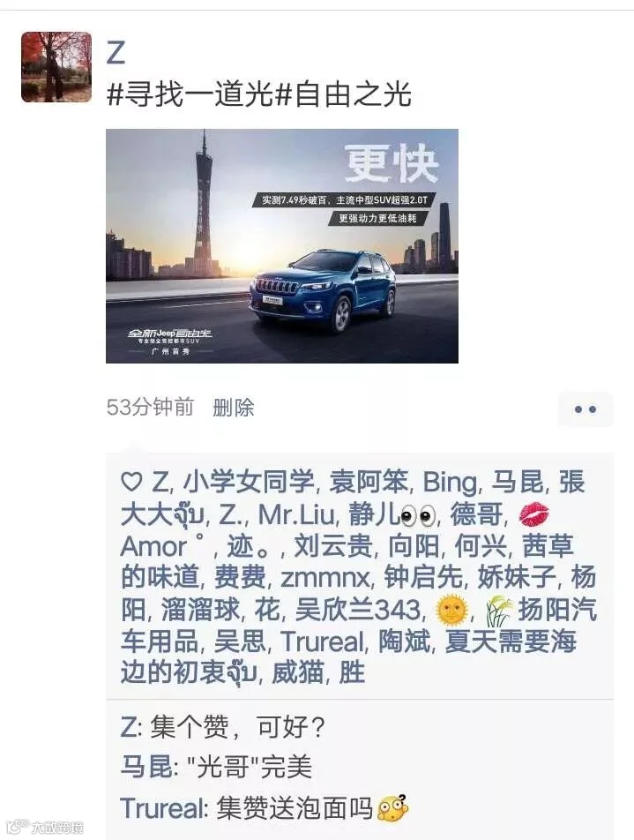634x840 pixels.
Task: Open liker Mr.Liu's profile
Action: (x=296, y=514)
